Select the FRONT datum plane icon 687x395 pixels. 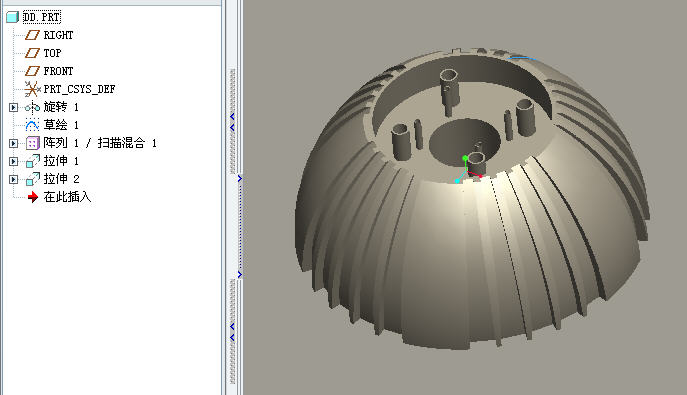[x=32, y=71]
